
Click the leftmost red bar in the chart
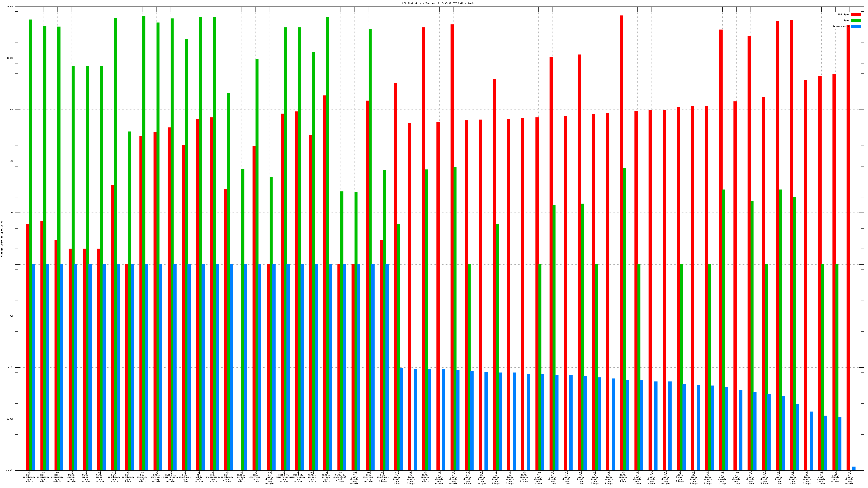pyautogui.click(x=28, y=337)
